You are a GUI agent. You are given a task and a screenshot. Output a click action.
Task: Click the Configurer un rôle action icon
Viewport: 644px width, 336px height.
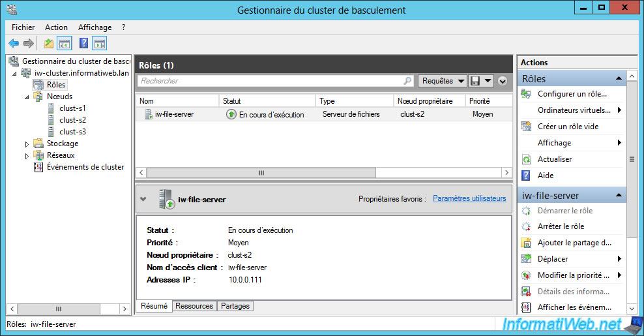click(526, 94)
